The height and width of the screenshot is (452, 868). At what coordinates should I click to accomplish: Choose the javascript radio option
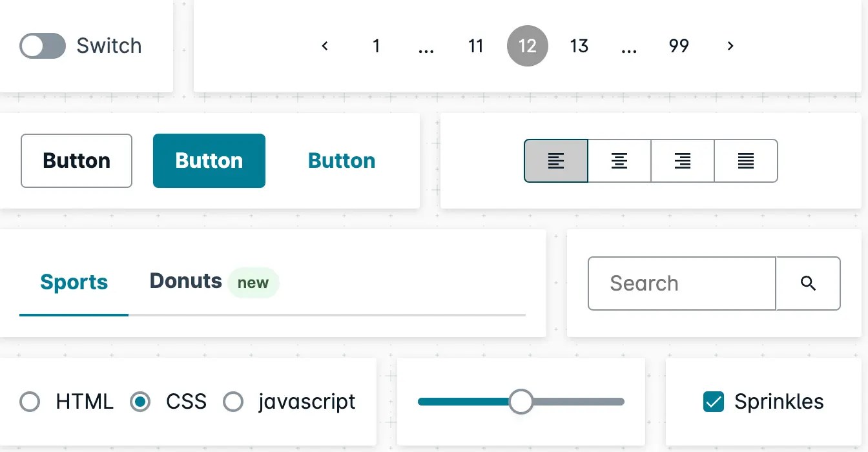pos(233,402)
